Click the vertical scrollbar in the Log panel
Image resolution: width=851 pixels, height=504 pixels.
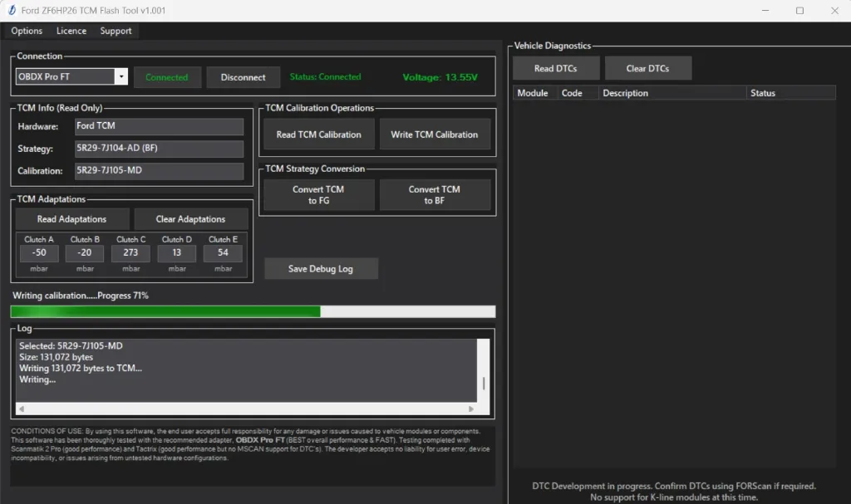click(483, 374)
